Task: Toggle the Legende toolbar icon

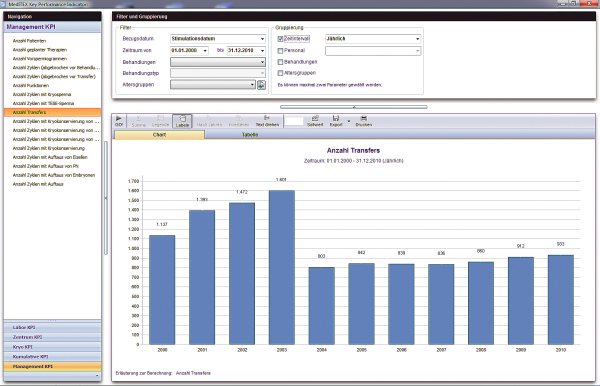Action: [160, 119]
